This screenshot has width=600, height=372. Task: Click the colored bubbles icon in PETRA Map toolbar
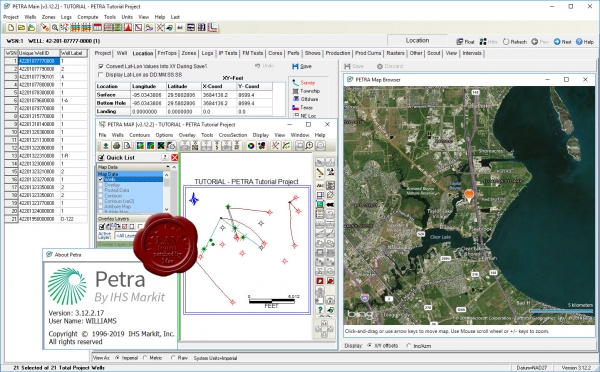[261, 146]
